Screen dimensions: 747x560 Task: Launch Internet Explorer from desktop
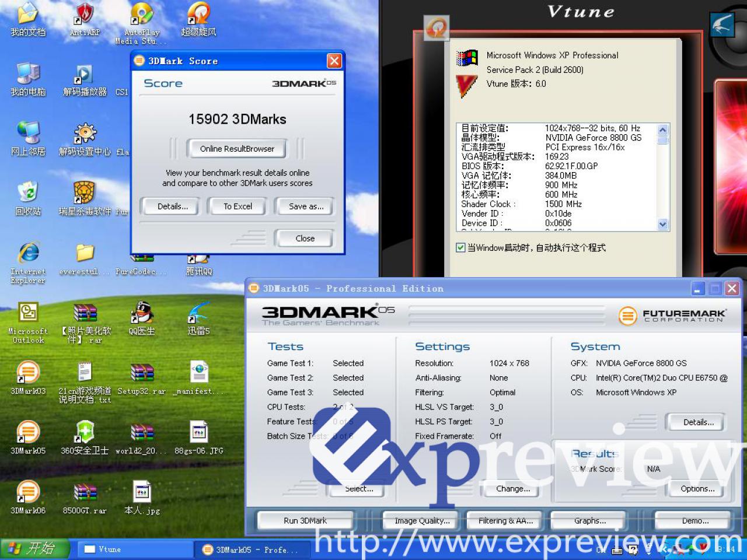point(27,262)
